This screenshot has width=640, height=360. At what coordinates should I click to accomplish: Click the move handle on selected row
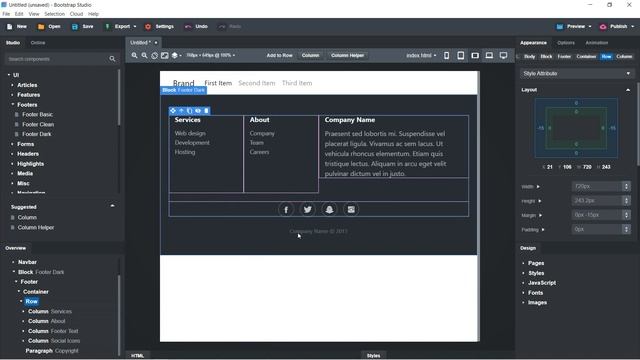(173, 111)
